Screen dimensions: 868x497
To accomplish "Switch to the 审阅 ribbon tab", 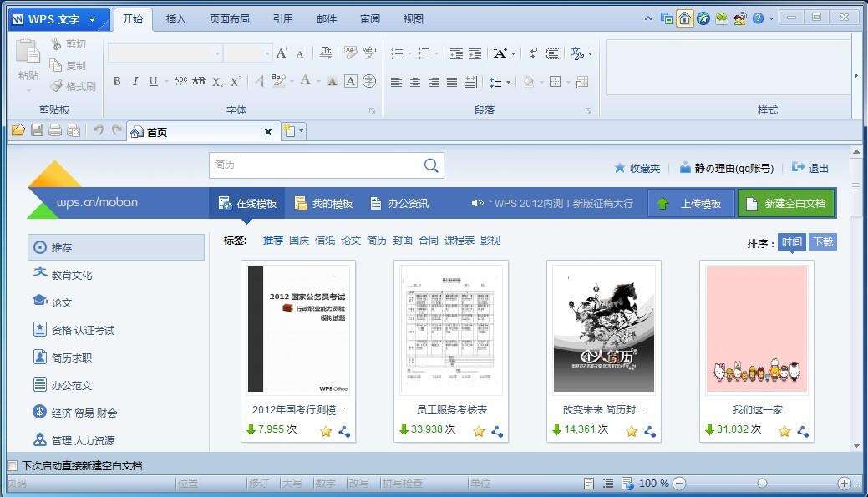I will pyautogui.click(x=370, y=19).
